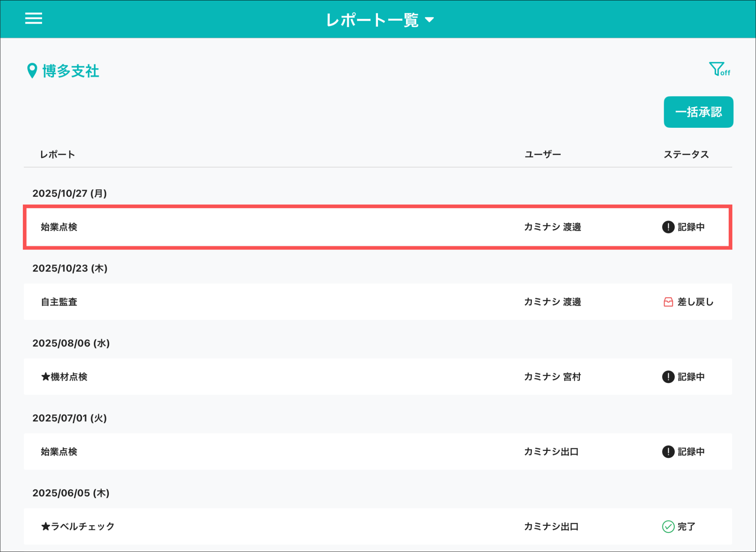This screenshot has width=756, height=552.
Task: Click the green 完了 checkmark icon
Action: pos(668,527)
